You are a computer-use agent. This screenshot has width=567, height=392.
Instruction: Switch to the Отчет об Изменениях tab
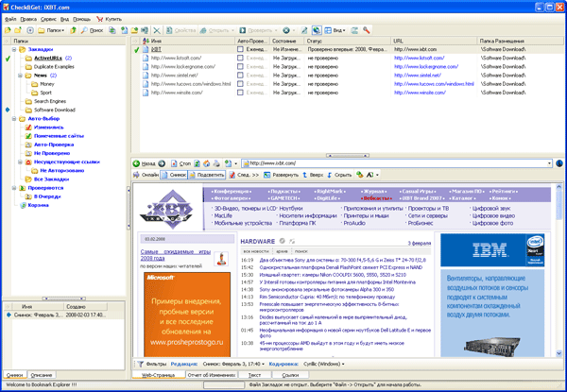(x=212, y=375)
